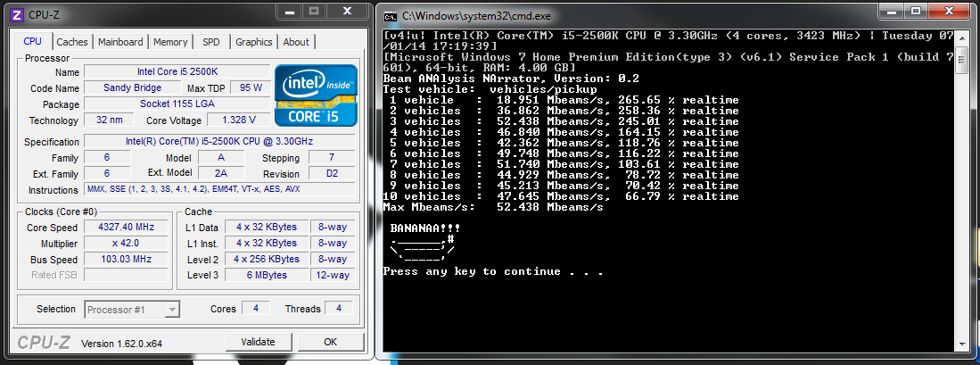The height and width of the screenshot is (365, 980).
Task: Click the Revision value D2
Action: [x=331, y=173]
